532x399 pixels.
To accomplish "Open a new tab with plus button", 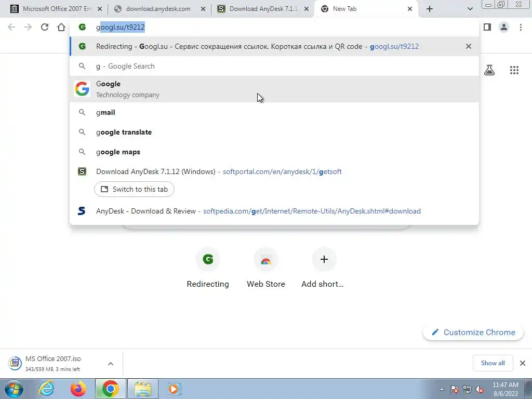I will [430, 9].
